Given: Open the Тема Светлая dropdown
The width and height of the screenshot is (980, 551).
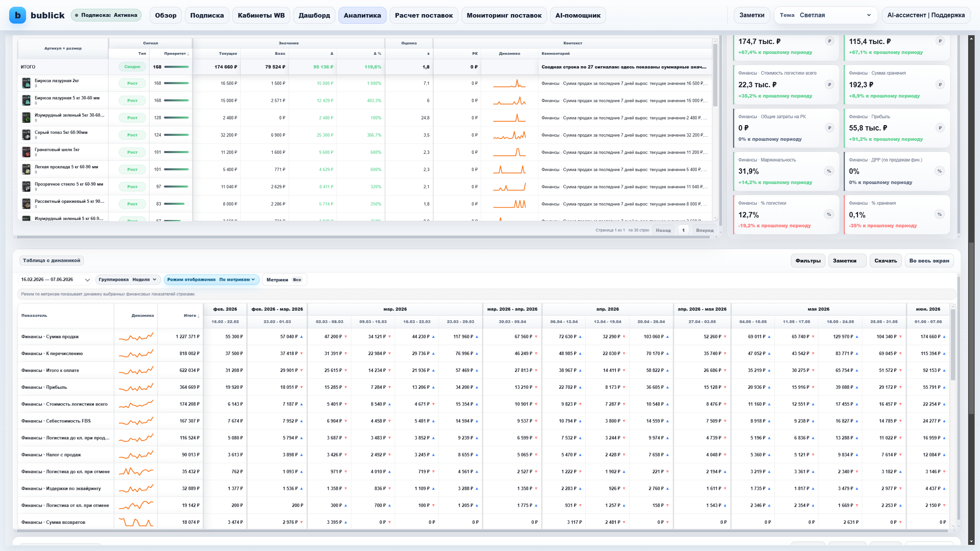Looking at the screenshot, I should click(x=826, y=15).
